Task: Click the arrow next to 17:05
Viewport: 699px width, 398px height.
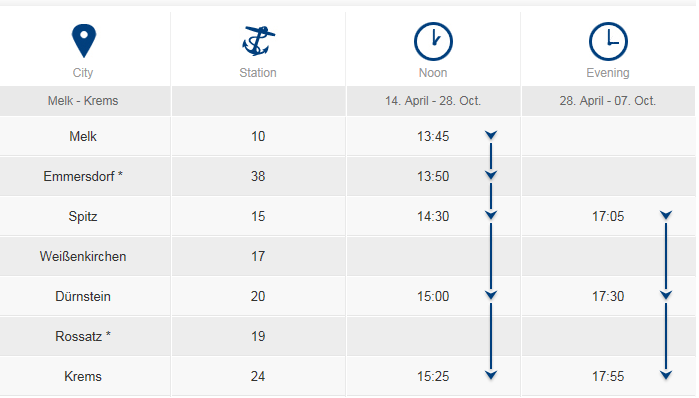Action: (x=666, y=215)
